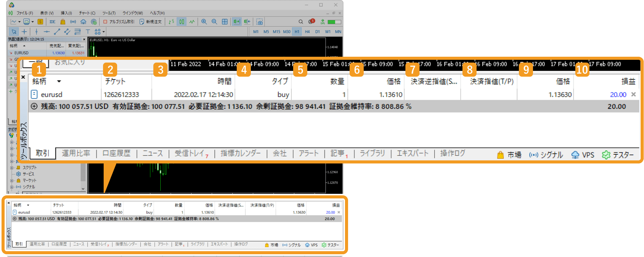Open the chart line icon dropdown arrow
The image size is (644, 257).
click(x=19, y=22)
